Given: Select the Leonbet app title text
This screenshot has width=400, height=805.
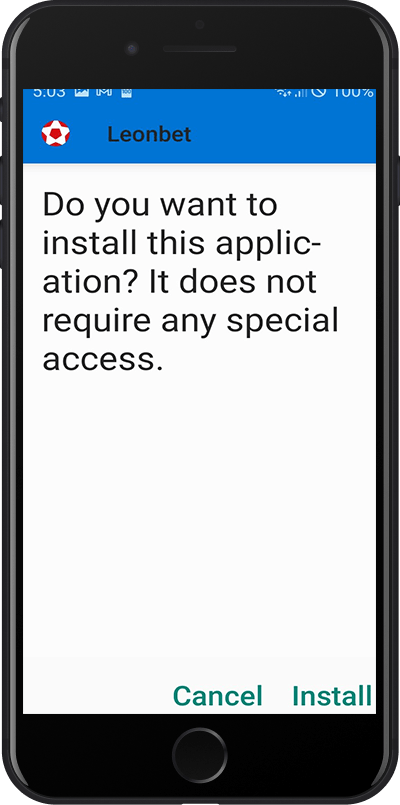Looking at the screenshot, I should coord(149,134).
